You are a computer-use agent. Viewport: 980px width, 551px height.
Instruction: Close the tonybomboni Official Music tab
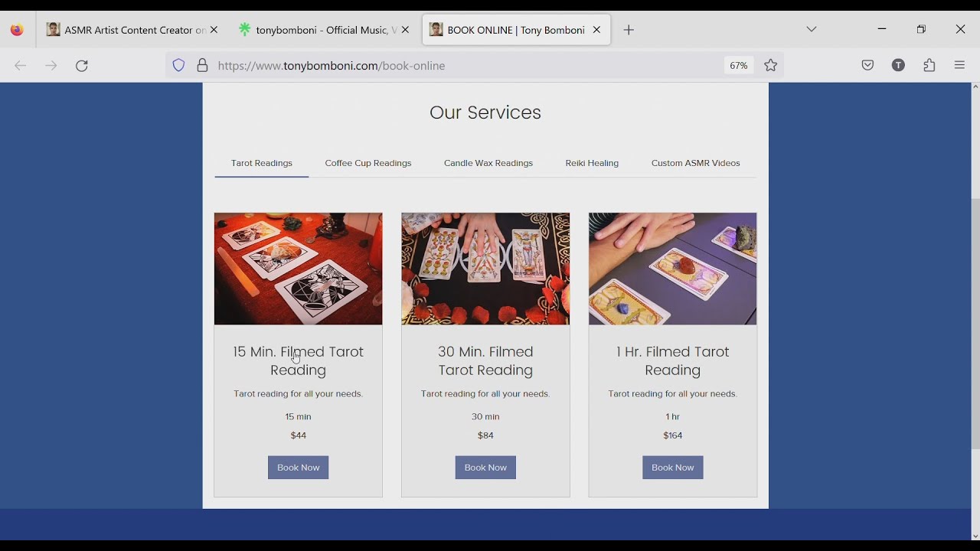[x=405, y=30]
